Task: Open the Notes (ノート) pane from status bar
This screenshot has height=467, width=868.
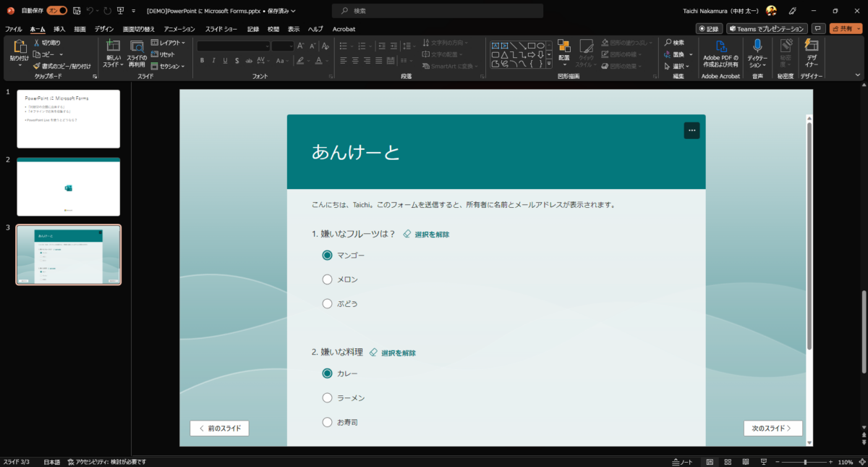Action: pos(681,461)
